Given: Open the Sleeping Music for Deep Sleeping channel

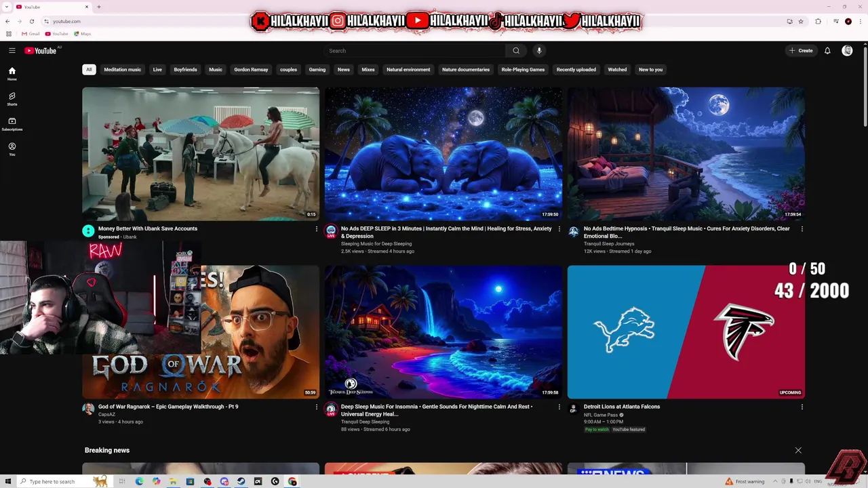Looking at the screenshot, I should pyautogui.click(x=376, y=244).
